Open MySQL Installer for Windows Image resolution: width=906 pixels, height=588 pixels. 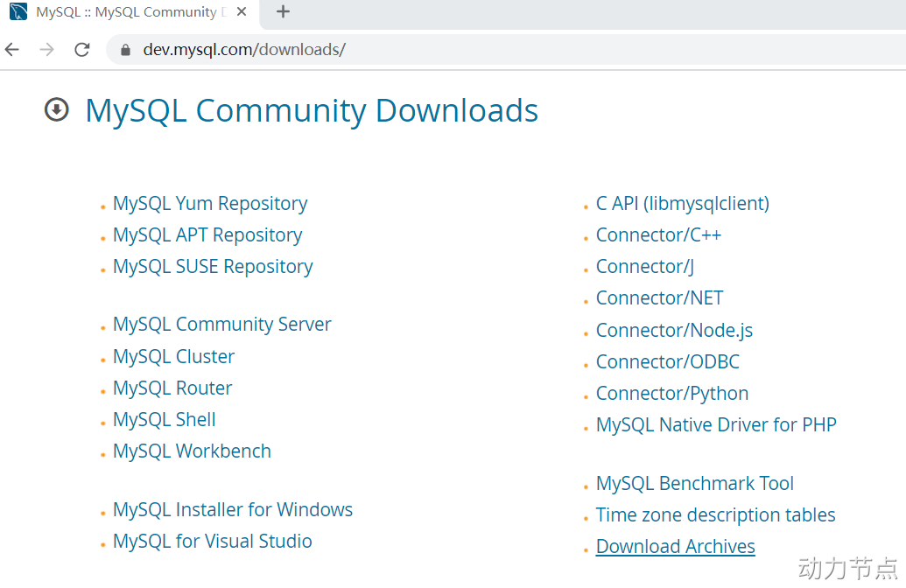click(x=233, y=510)
